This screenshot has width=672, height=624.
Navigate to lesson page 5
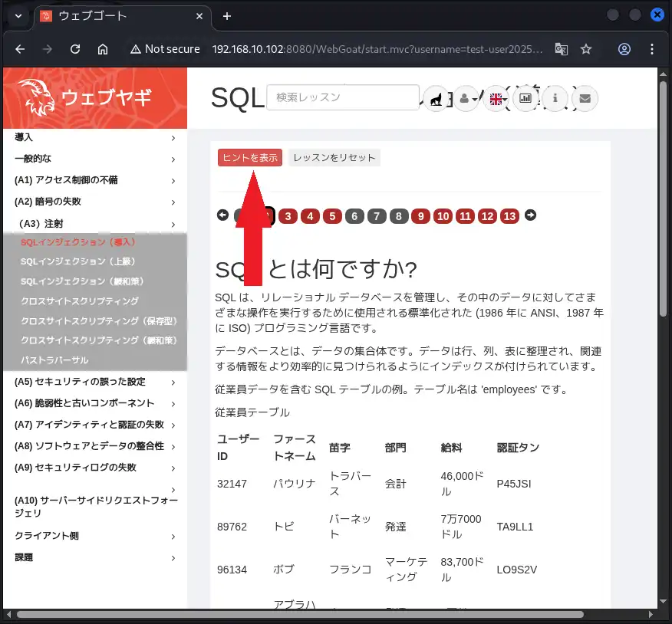[332, 216]
